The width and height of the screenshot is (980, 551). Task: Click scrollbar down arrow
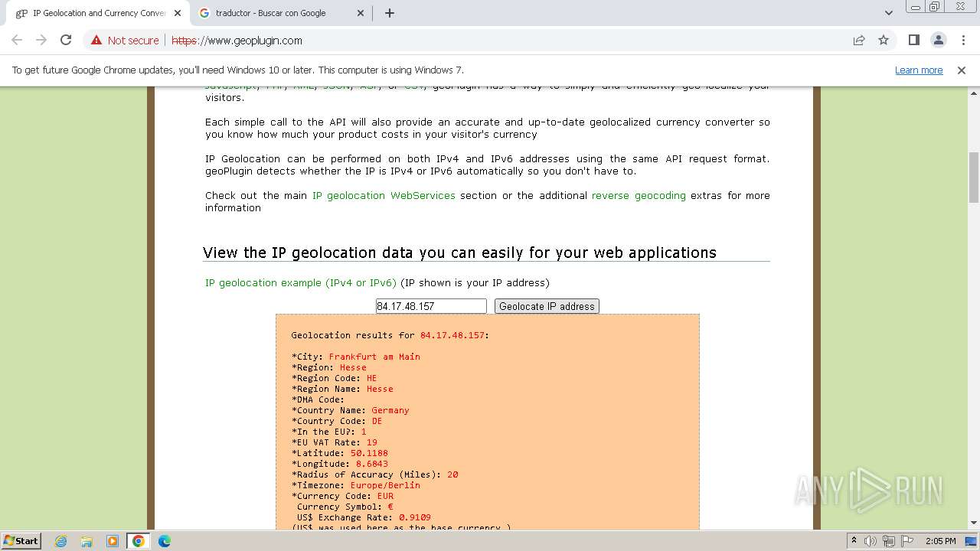974,523
